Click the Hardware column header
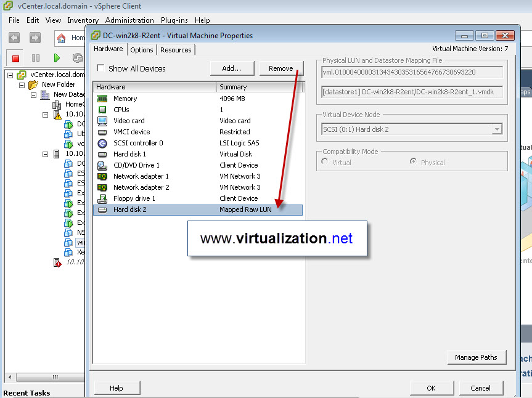 pyautogui.click(x=154, y=87)
